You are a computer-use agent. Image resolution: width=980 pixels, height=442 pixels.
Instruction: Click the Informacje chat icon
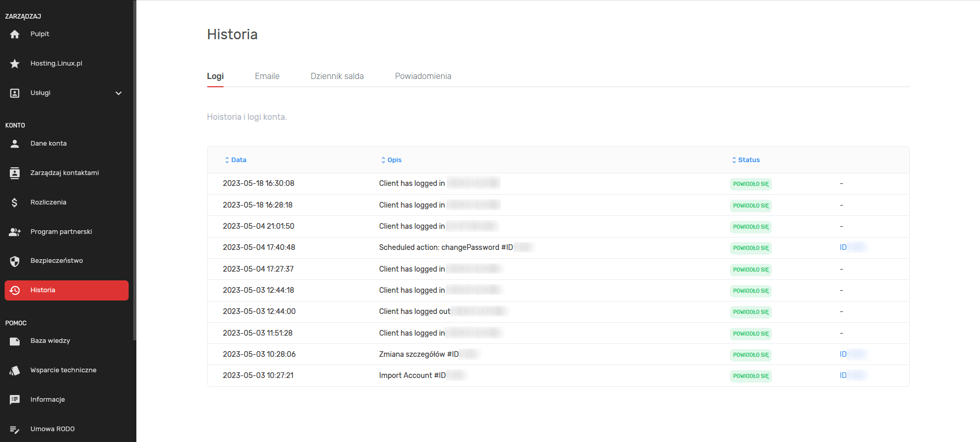click(14, 400)
